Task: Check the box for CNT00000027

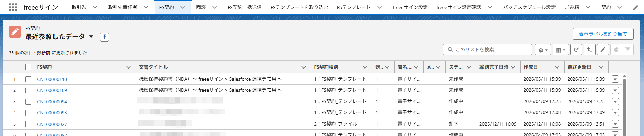Action: pyautogui.click(x=28, y=124)
